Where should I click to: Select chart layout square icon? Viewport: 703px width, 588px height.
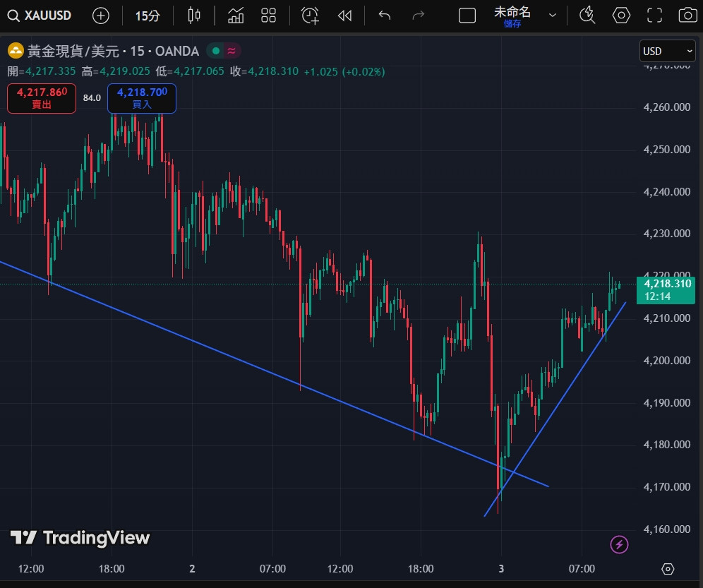point(467,16)
